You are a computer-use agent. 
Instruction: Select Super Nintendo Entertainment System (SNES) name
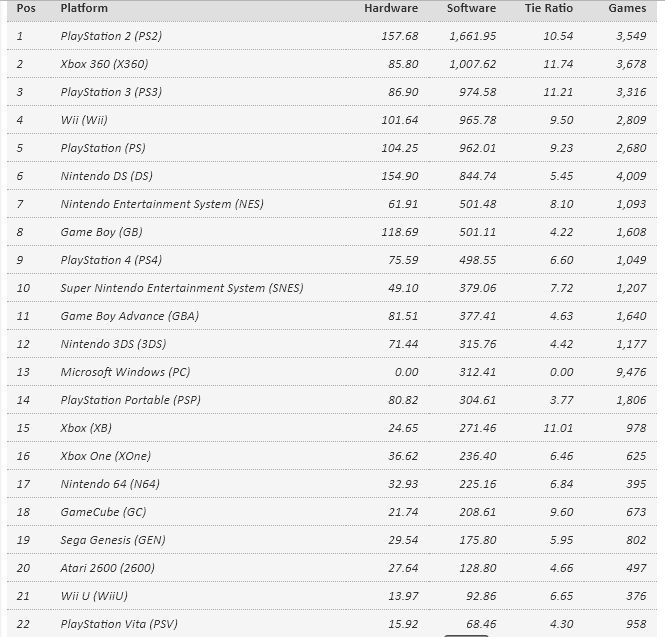[x=182, y=288]
